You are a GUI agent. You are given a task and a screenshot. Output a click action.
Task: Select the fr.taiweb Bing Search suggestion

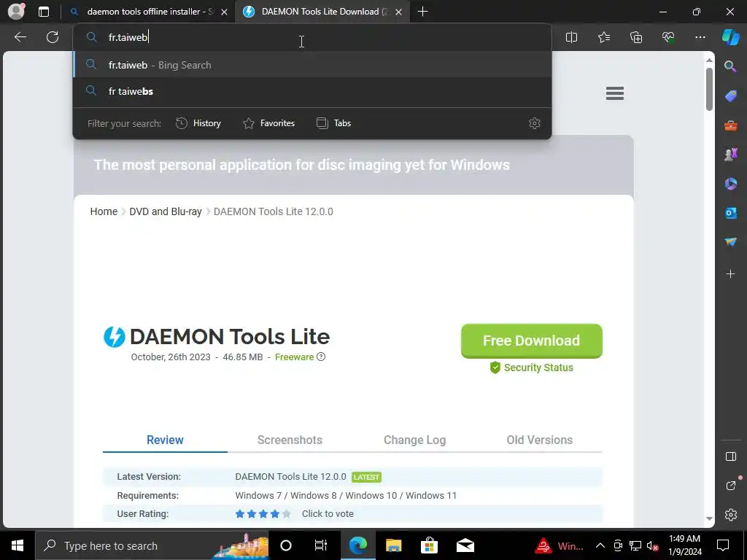(x=312, y=65)
